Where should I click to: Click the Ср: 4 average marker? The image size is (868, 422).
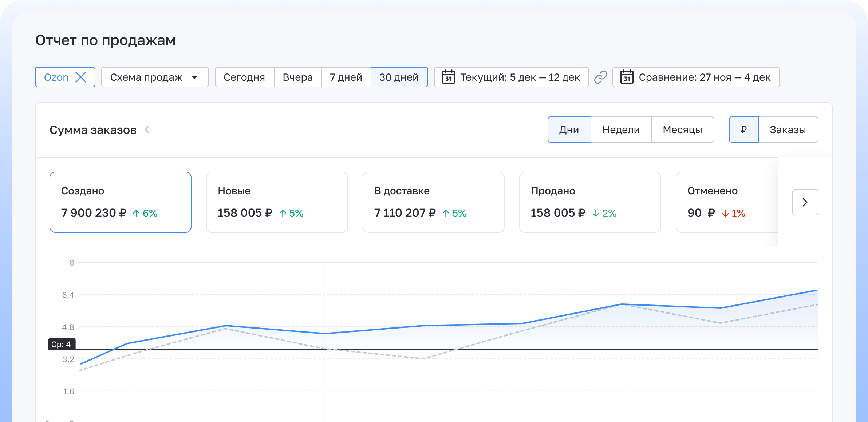[x=61, y=344]
